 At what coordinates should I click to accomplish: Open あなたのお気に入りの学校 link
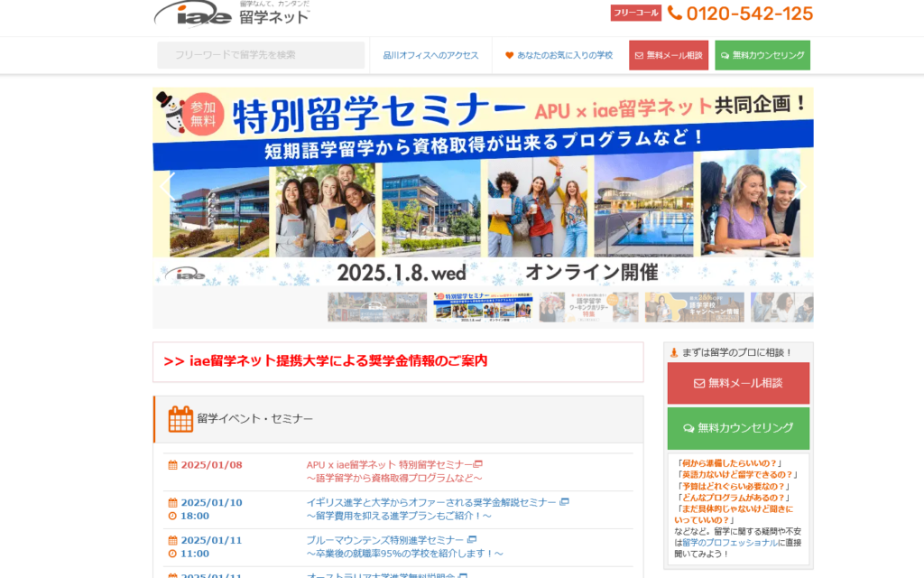(565, 55)
